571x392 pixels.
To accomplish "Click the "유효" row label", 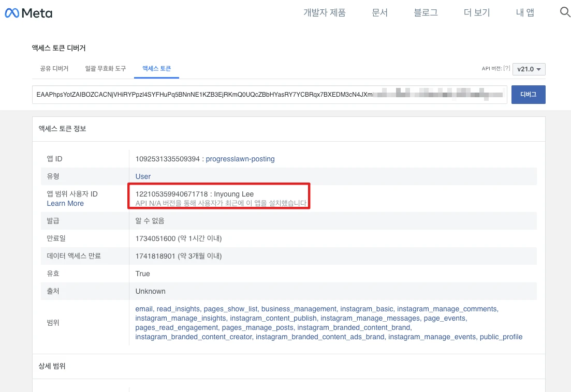I will point(53,274).
